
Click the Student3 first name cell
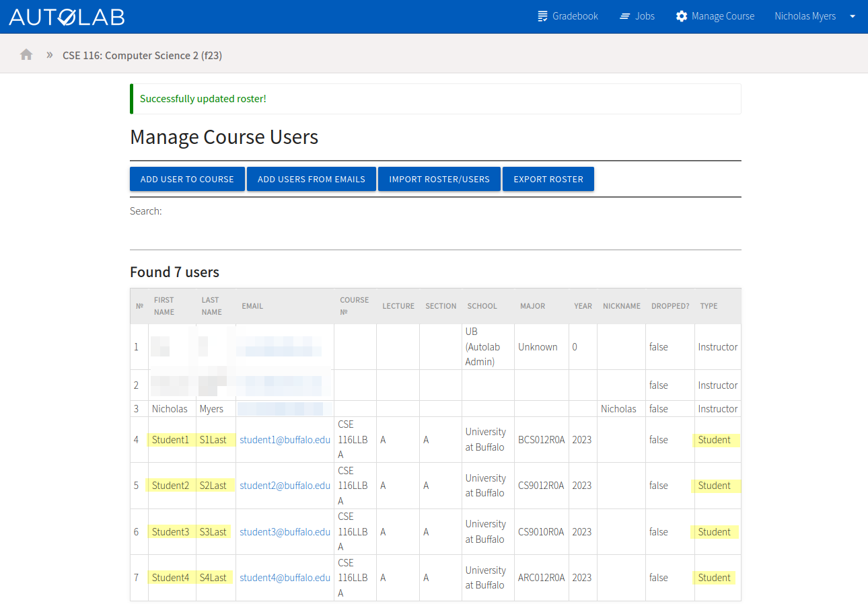click(x=171, y=532)
